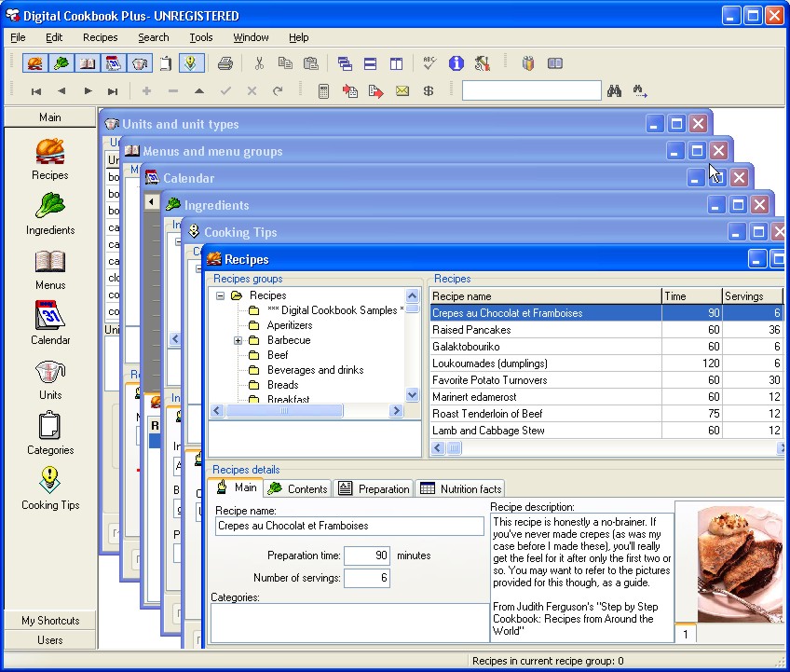Click the Categories clipboard toolbar icon
Image resolution: width=790 pixels, height=672 pixels.
(166, 63)
